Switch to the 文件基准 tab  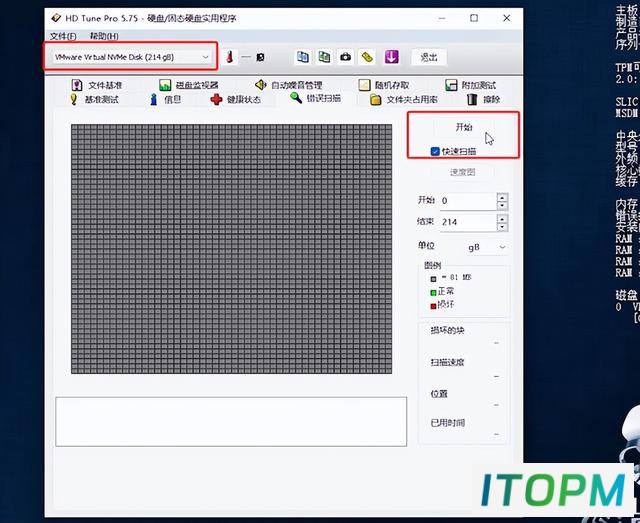(x=97, y=85)
